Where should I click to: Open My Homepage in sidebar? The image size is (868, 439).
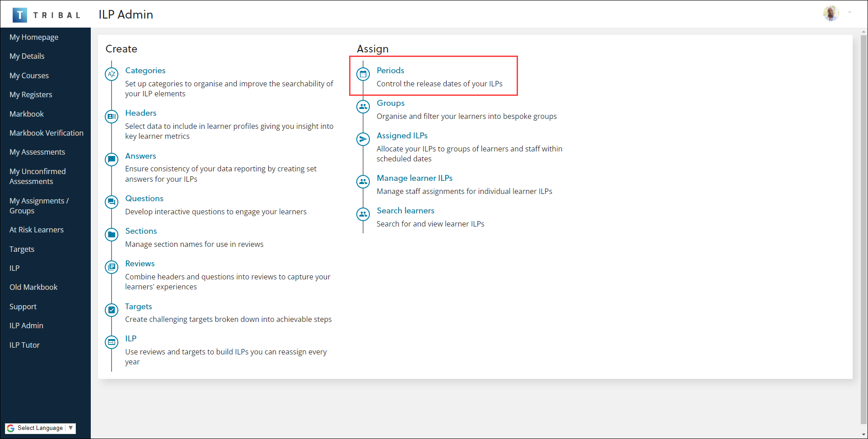(x=34, y=37)
